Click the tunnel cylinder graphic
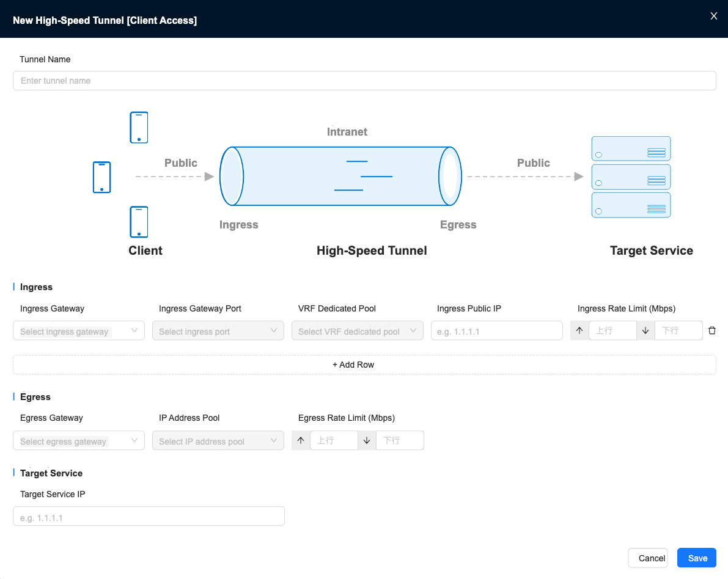This screenshot has width=728, height=579. point(340,177)
